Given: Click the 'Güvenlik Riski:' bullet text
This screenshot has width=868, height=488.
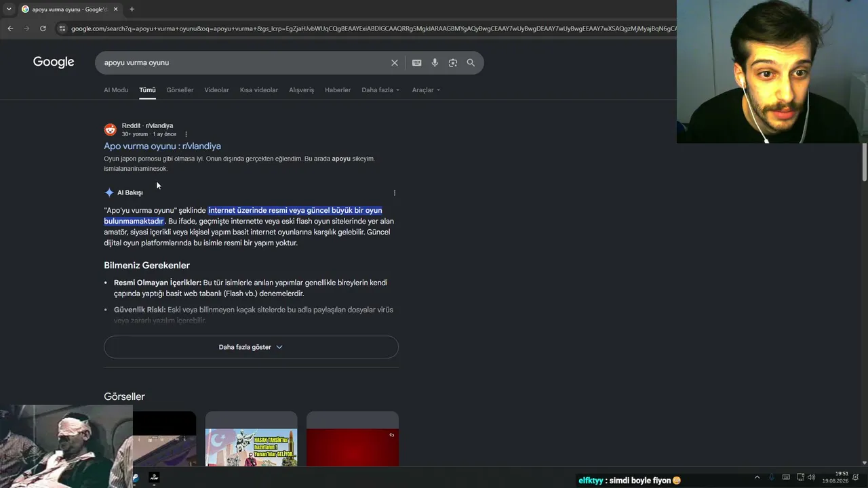Looking at the screenshot, I should tap(140, 310).
